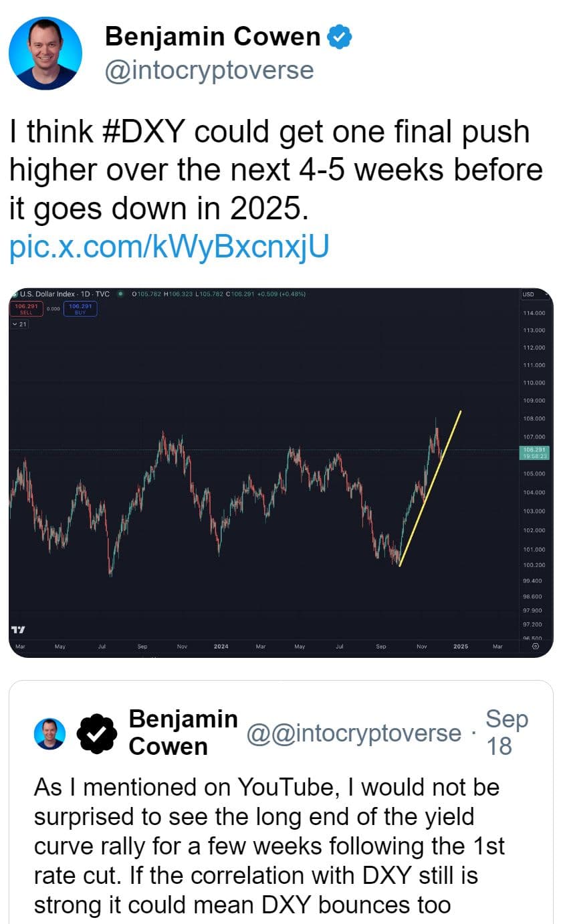Image resolution: width=561 pixels, height=924 pixels.
Task: Expand the USD currency dropdown
Action: coord(534,294)
